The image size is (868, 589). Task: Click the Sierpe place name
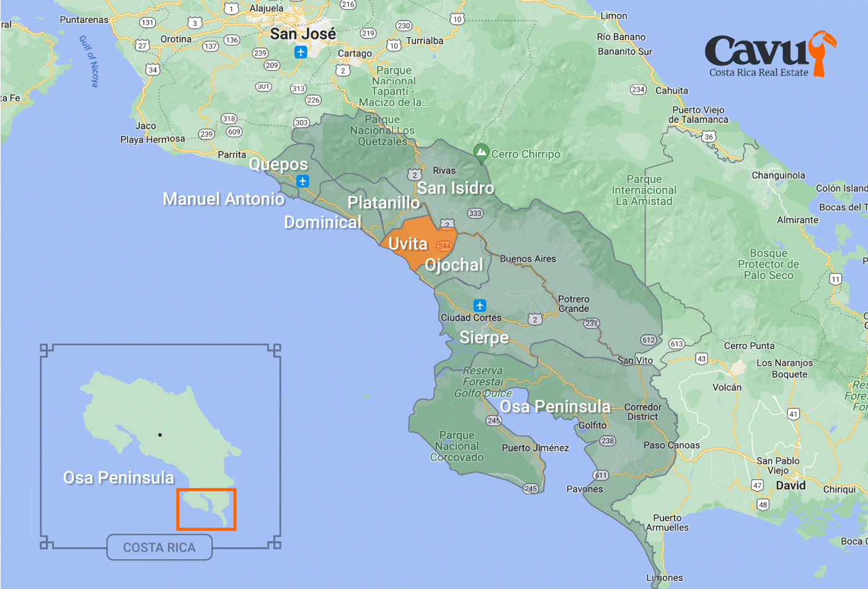pyautogui.click(x=485, y=337)
